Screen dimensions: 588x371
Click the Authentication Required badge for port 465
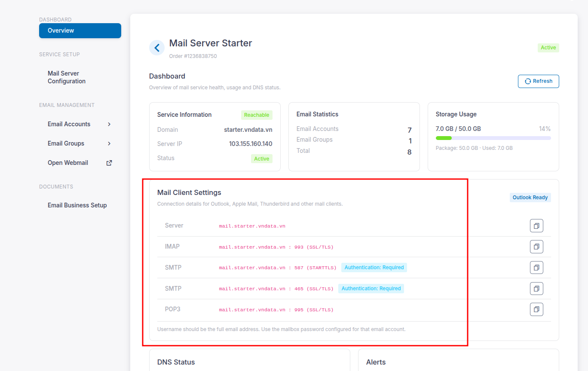click(x=371, y=289)
